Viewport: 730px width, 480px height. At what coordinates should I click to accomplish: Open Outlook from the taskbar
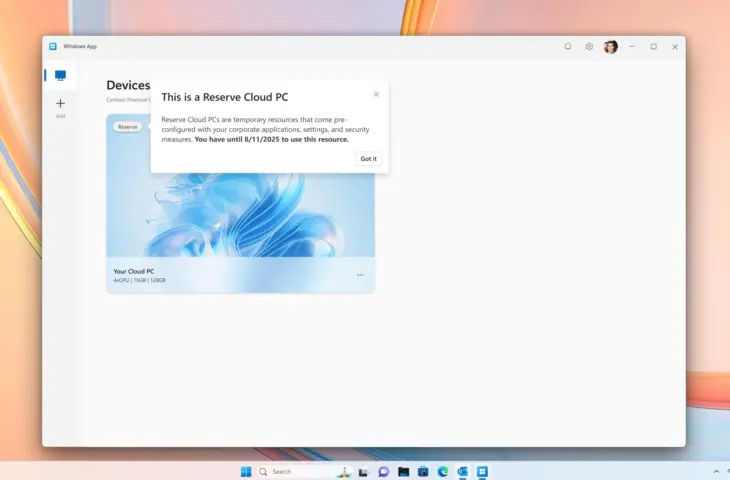pyautogui.click(x=462, y=472)
